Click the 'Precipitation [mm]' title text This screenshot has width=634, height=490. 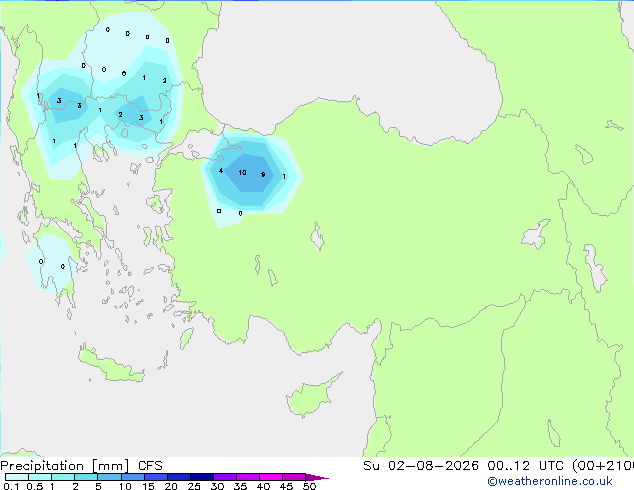tap(64, 466)
